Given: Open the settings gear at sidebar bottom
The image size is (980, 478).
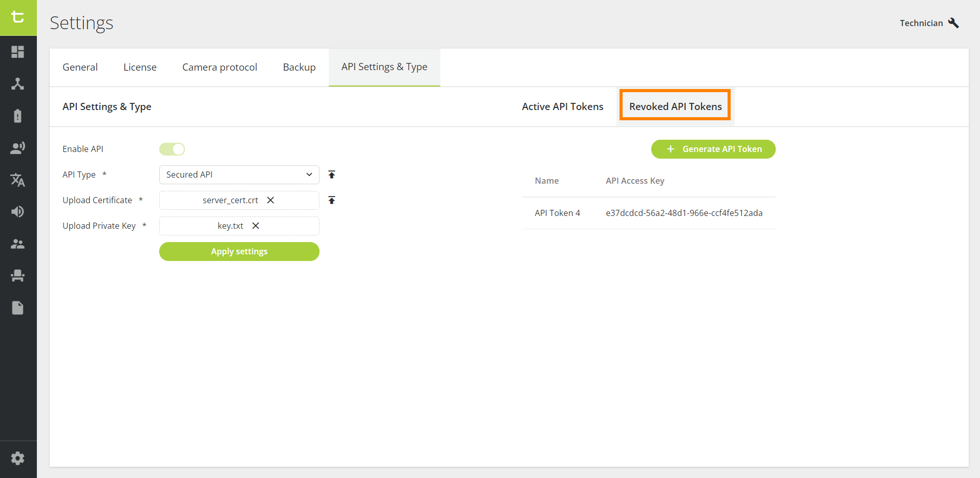Looking at the screenshot, I should coord(18,458).
